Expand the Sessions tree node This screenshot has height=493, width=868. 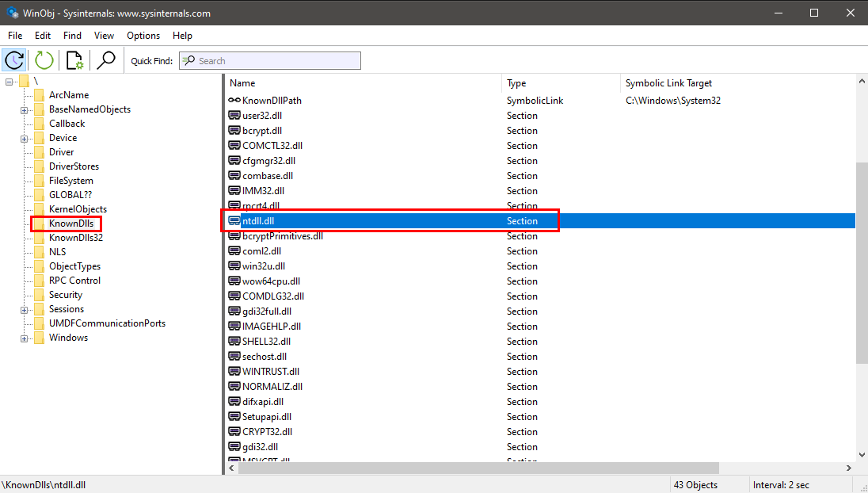tap(24, 310)
